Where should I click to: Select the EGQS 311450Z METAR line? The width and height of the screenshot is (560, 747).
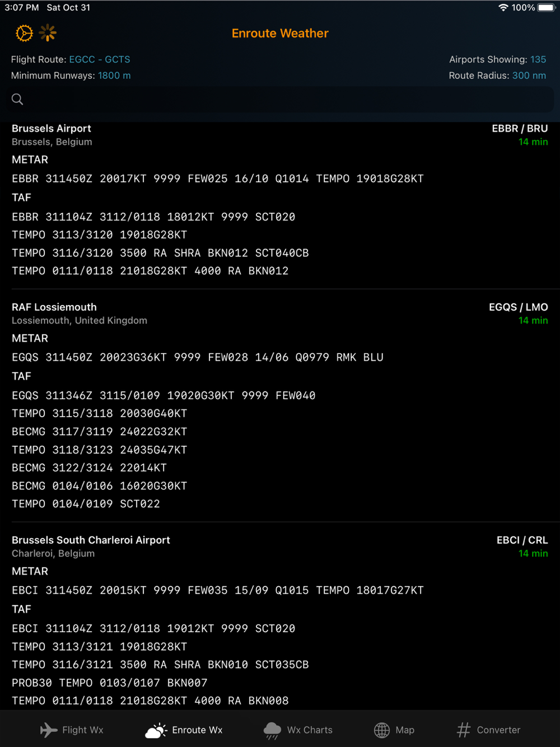[x=198, y=357]
